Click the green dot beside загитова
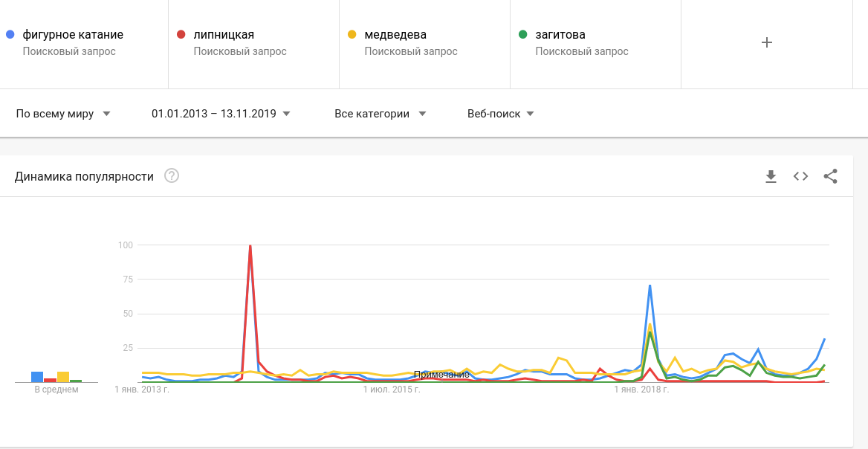Image resolution: width=868 pixels, height=449 pixels. [522, 34]
